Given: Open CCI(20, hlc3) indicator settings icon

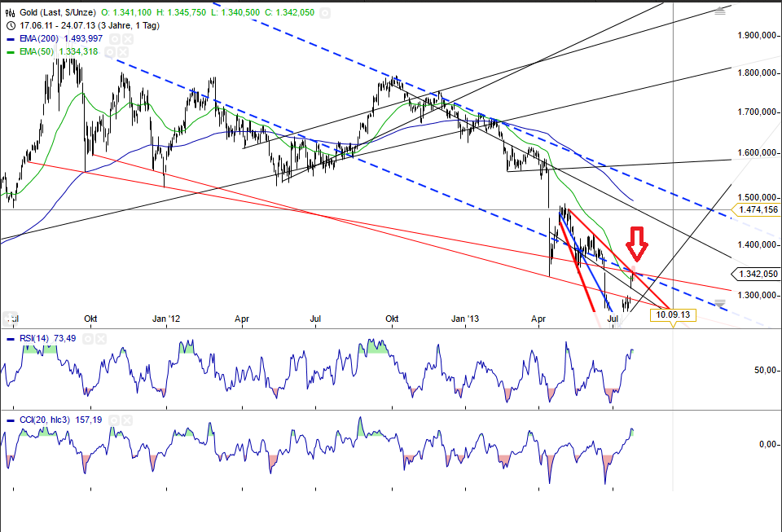Looking at the screenshot, I should point(115,419).
